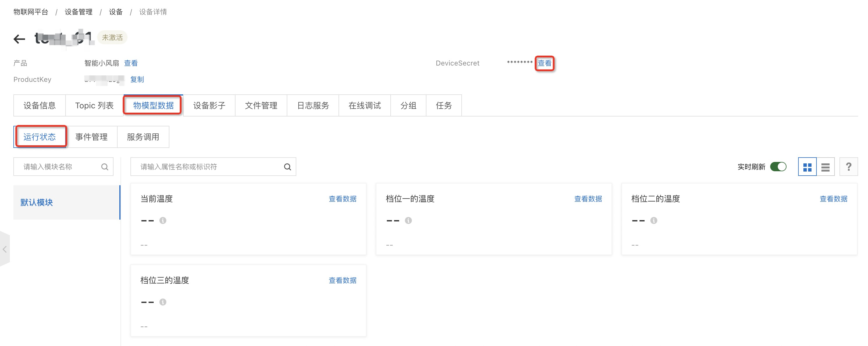Click the module name search icon

105,167
